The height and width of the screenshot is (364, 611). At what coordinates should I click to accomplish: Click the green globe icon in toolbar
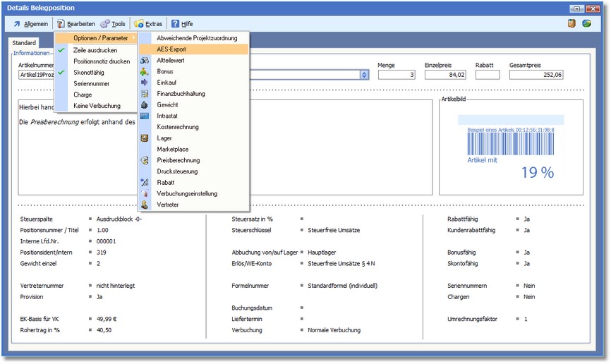(x=586, y=24)
